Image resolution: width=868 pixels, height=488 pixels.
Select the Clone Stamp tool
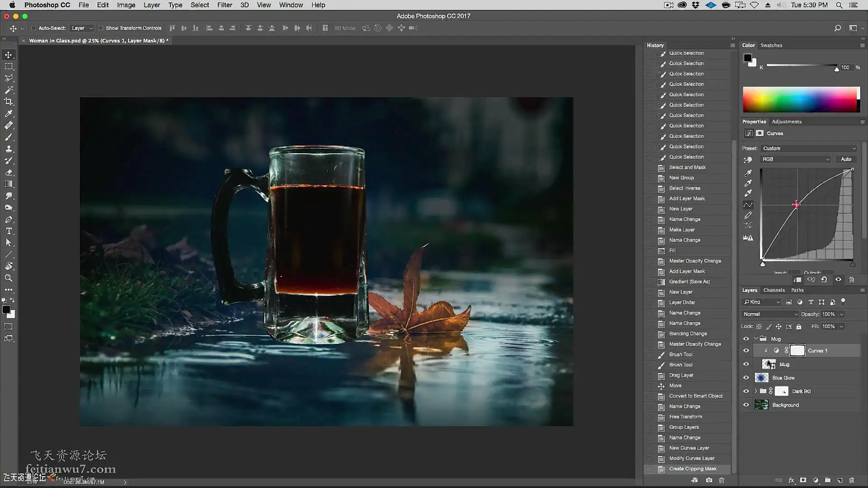(9, 149)
